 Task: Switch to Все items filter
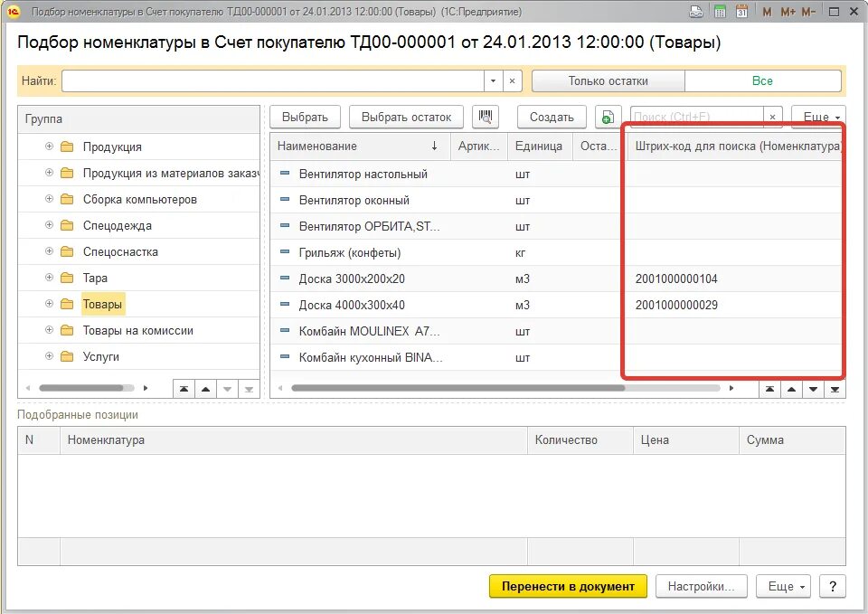pyautogui.click(x=762, y=80)
